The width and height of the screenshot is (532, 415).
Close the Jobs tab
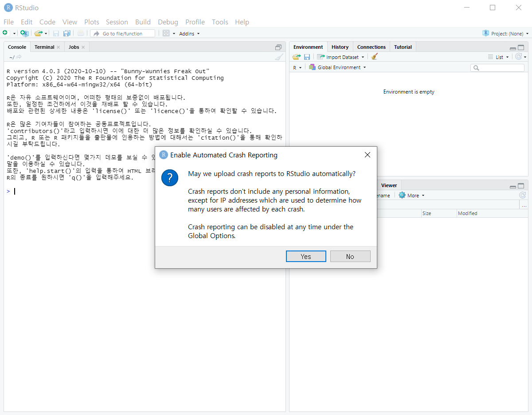click(83, 47)
